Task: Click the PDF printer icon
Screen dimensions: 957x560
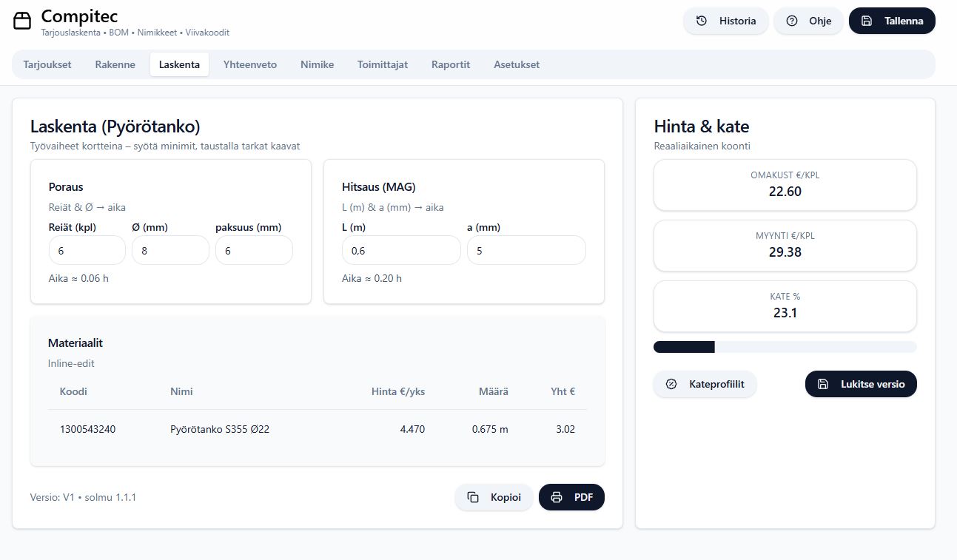Action: click(557, 497)
